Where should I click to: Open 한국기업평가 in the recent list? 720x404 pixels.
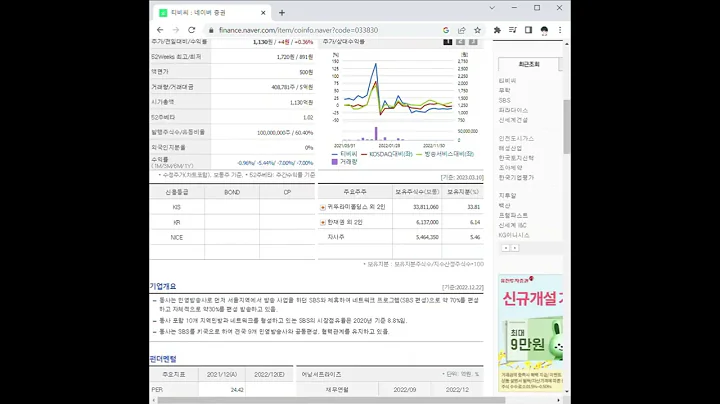pyautogui.click(x=517, y=177)
